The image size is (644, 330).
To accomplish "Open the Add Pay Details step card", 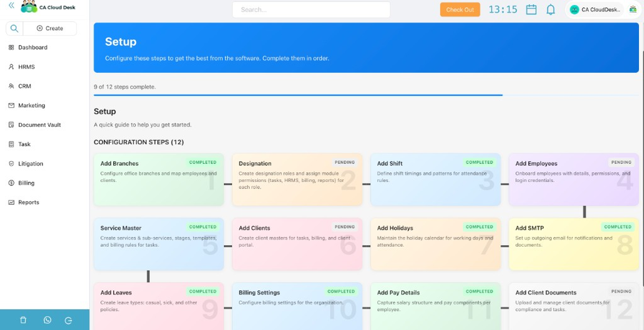I will (x=436, y=306).
